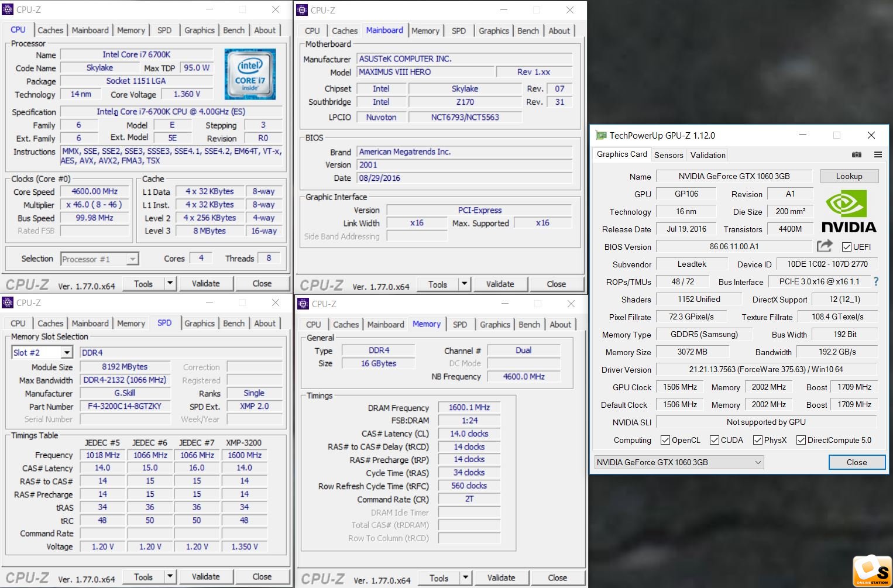Click Tools button in the Memory CPU-Z window

pyautogui.click(x=439, y=578)
